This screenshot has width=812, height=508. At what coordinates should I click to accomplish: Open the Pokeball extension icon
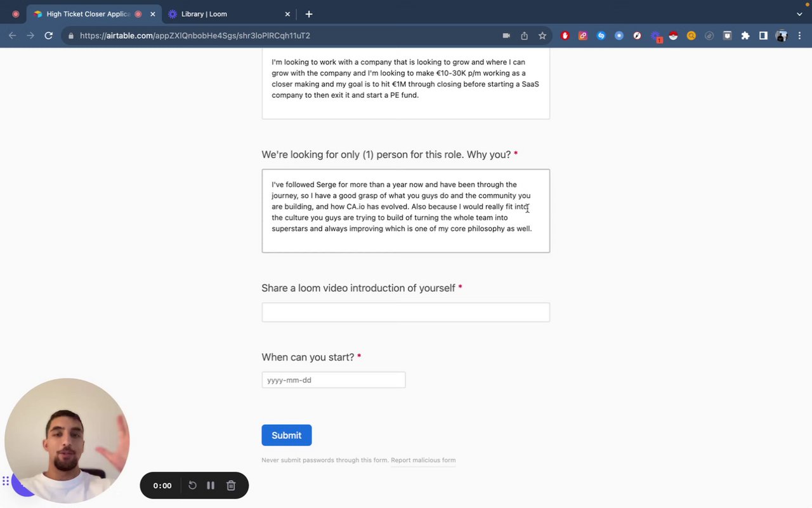click(674, 36)
